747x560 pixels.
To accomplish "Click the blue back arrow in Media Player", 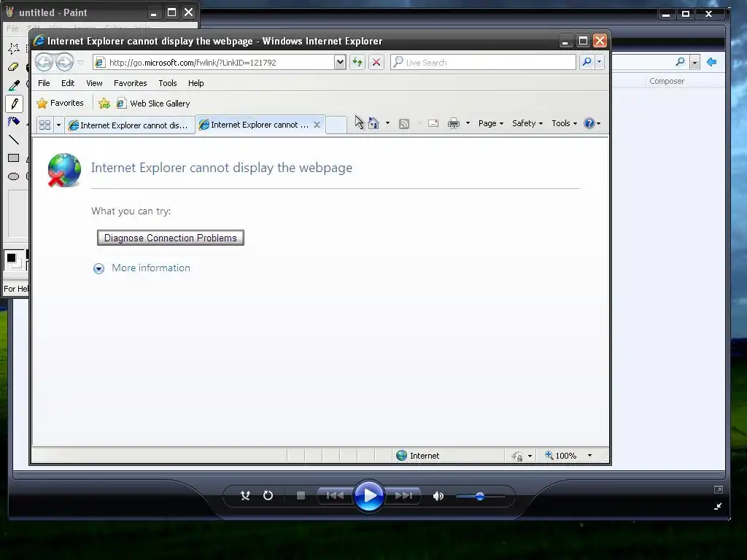I will pyautogui.click(x=712, y=62).
